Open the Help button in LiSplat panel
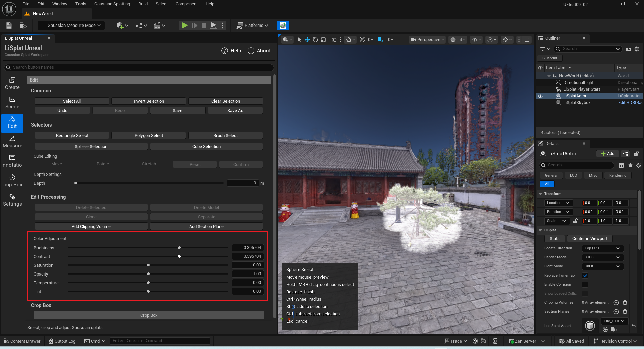 231,51
